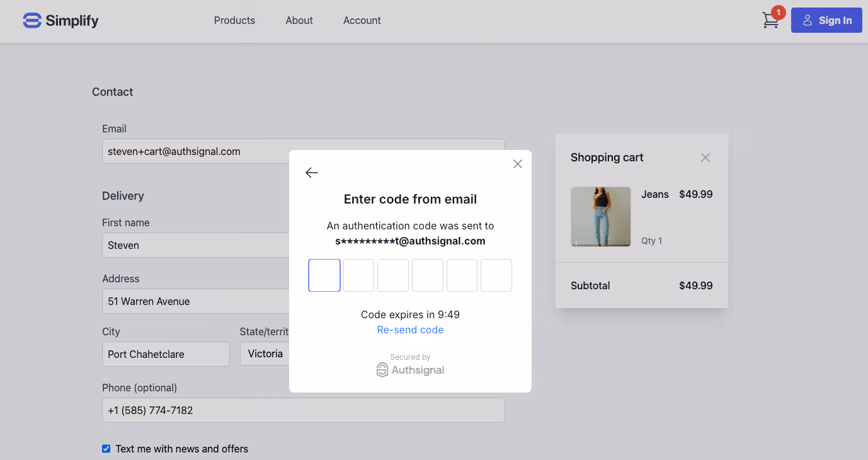Click the Re-send code link
Image resolution: width=868 pixels, height=460 pixels.
410,330
